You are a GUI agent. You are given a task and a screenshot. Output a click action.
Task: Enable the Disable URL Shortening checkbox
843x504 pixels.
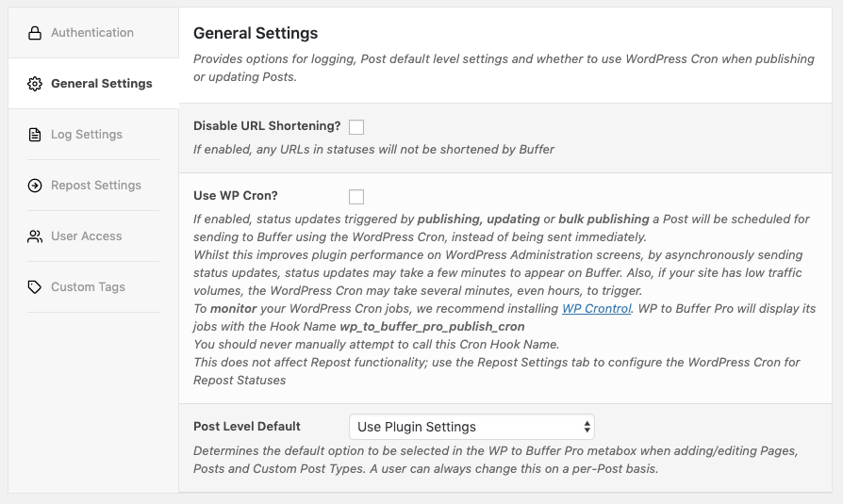click(356, 127)
